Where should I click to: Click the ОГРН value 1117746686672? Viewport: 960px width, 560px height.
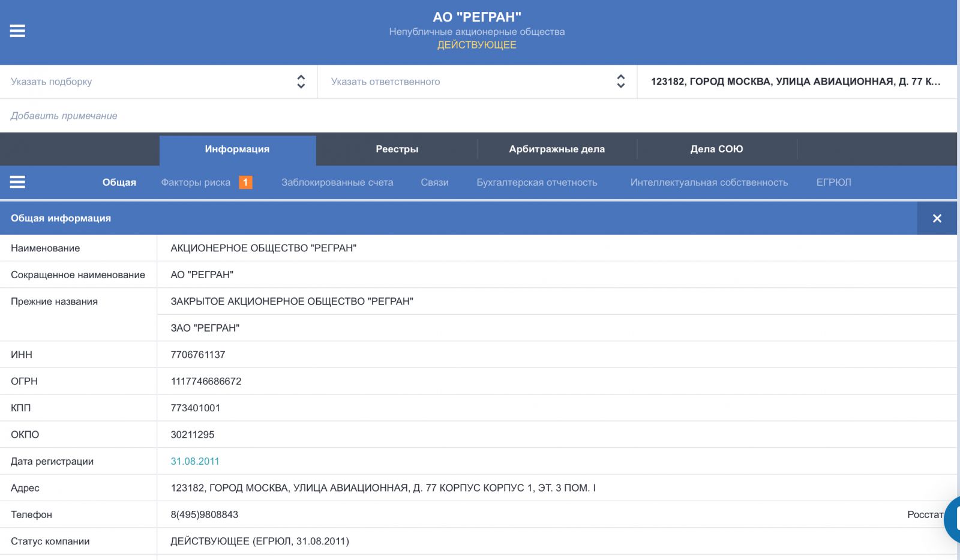click(x=206, y=381)
